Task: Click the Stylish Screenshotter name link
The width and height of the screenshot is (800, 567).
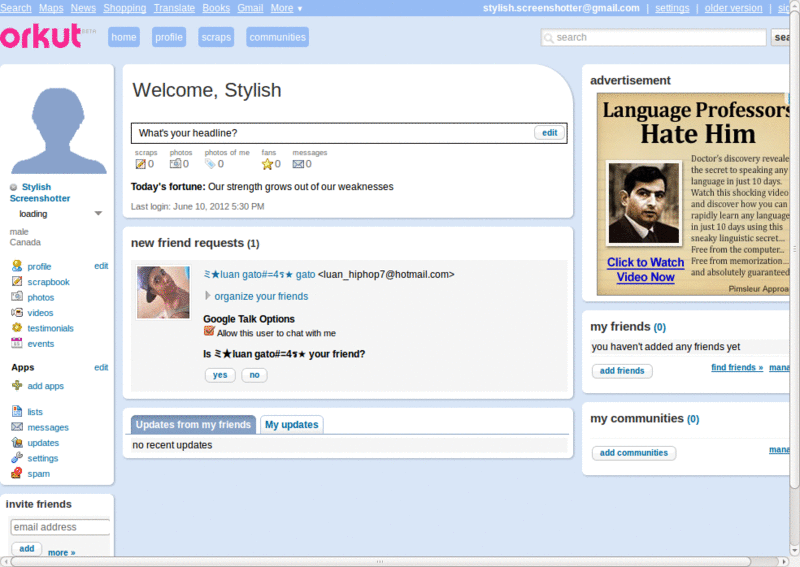Action: 40,192
